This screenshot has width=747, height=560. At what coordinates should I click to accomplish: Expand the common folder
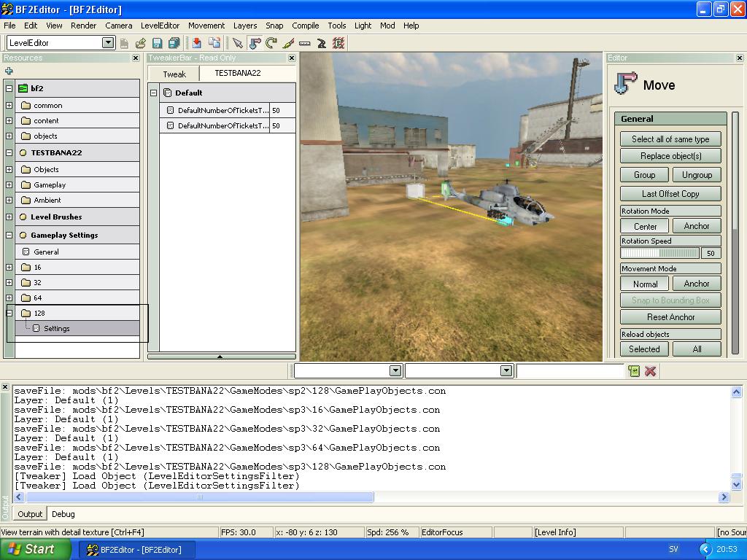click(9, 105)
